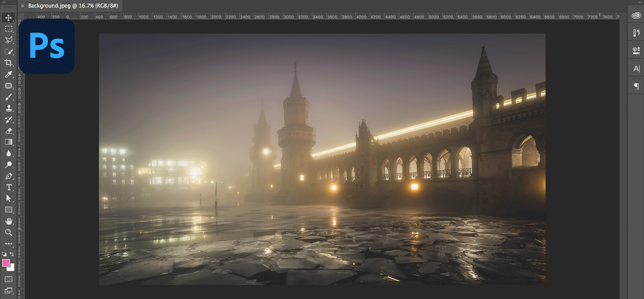Open the History panel

(x=636, y=33)
